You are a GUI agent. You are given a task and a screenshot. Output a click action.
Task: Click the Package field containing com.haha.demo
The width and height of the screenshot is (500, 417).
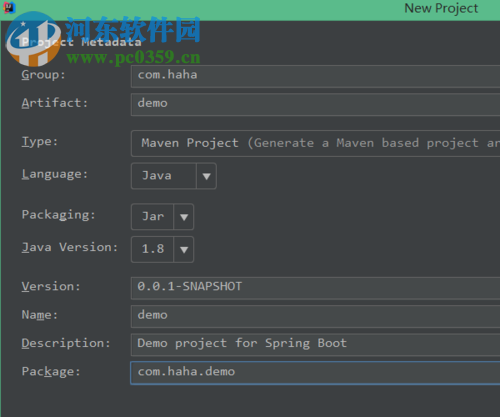[315, 373]
